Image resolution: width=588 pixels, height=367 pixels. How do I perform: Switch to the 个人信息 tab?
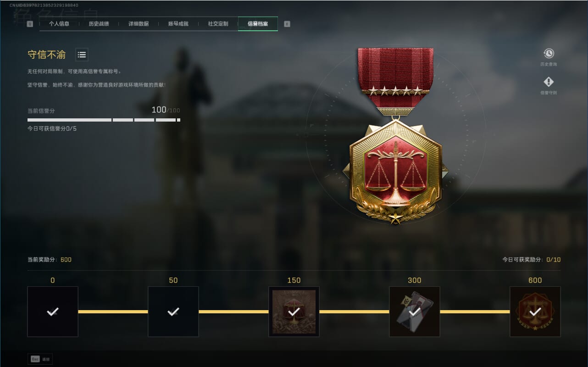tap(59, 24)
